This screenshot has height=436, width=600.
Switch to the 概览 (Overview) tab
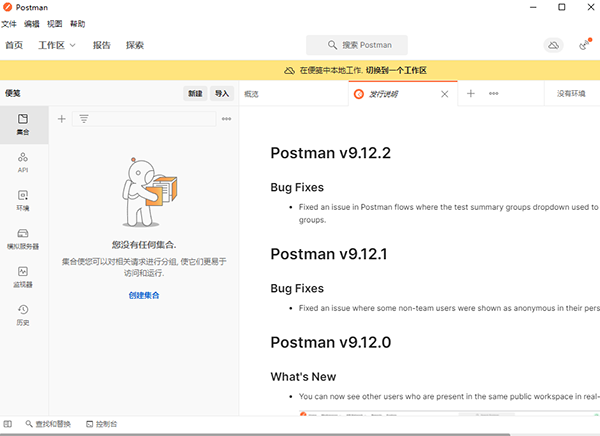click(x=252, y=93)
